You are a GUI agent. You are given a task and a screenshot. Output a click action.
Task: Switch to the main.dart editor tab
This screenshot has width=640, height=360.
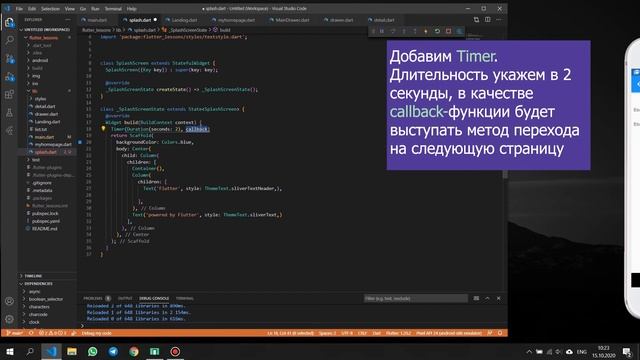pyautogui.click(x=98, y=20)
